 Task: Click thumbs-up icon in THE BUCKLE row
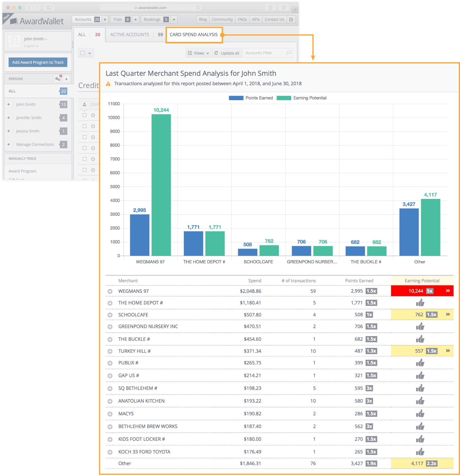(x=420, y=339)
